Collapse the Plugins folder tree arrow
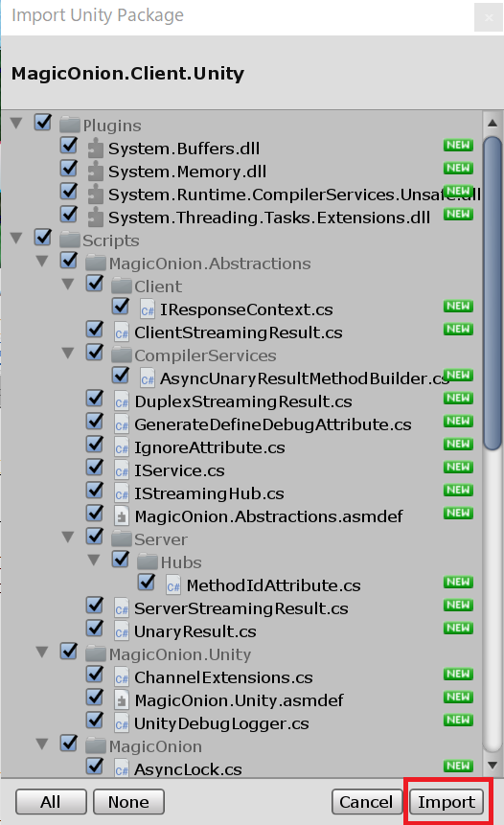504x825 pixels. [x=16, y=124]
